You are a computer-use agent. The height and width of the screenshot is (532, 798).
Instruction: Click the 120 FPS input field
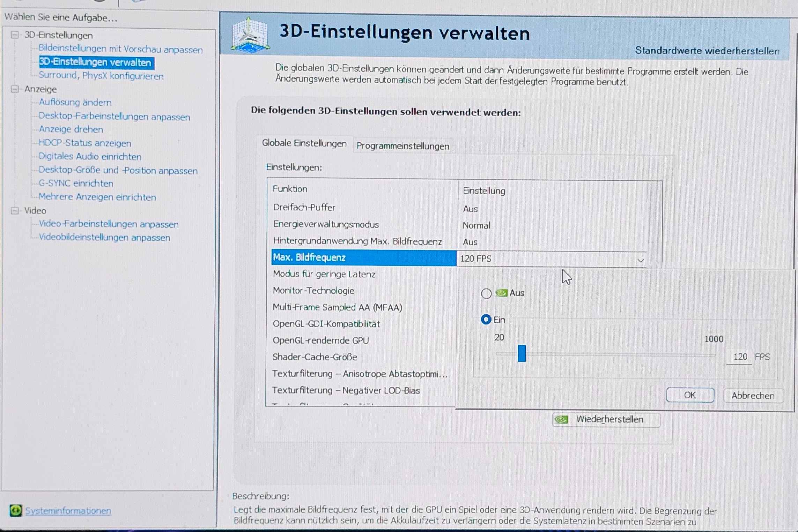click(739, 357)
